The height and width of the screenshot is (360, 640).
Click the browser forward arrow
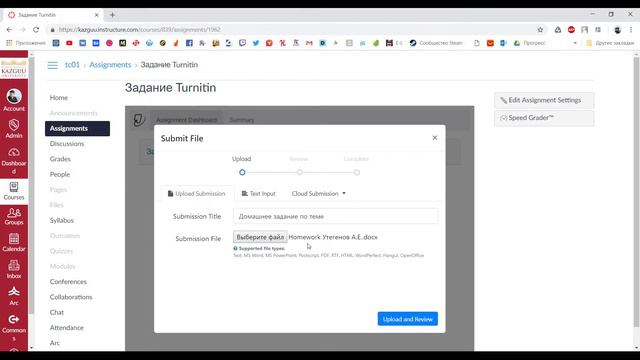[x=22, y=30]
